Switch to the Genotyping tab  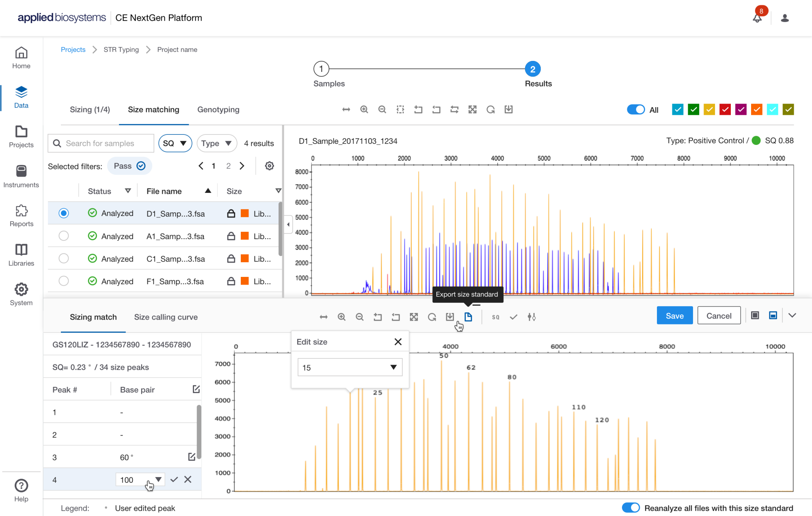(x=218, y=110)
